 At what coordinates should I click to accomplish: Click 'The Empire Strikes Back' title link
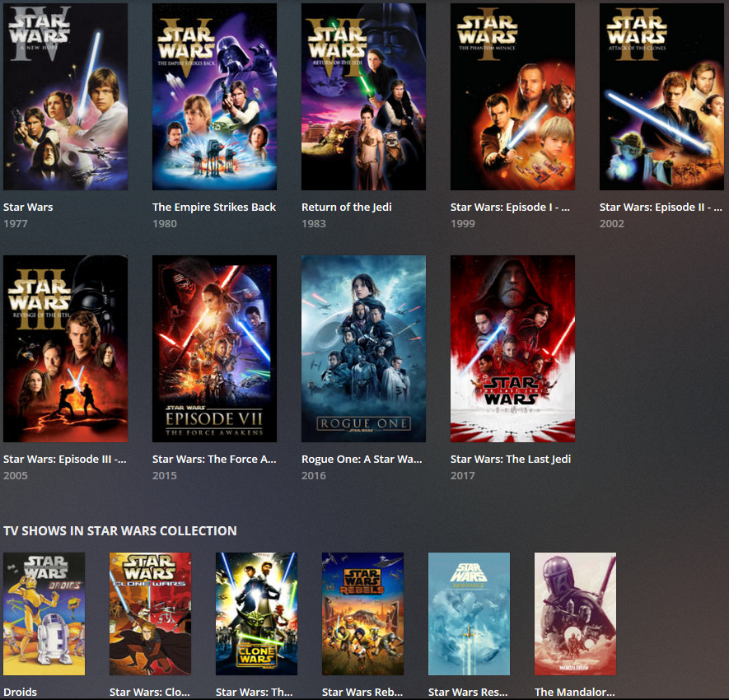tap(214, 208)
